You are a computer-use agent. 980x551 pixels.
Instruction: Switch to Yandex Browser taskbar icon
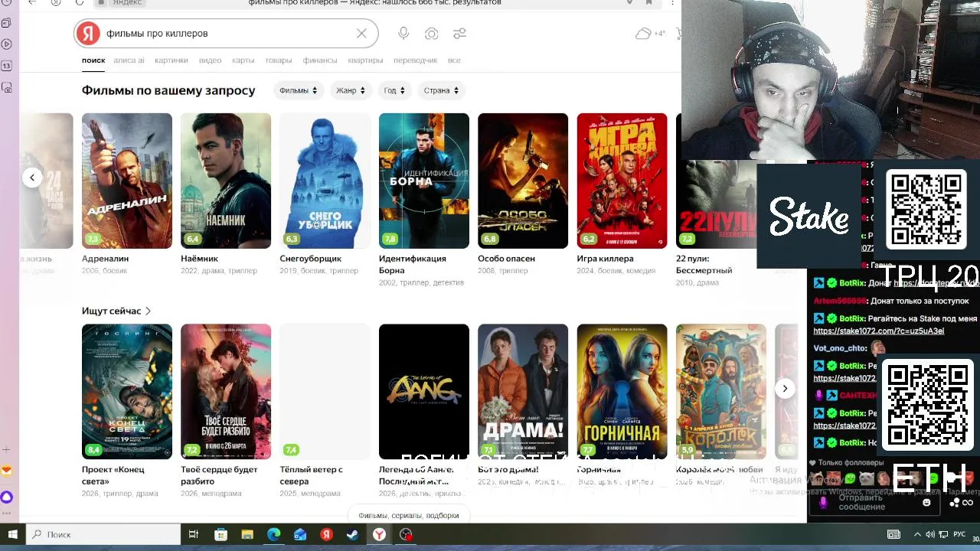tap(379, 534)
